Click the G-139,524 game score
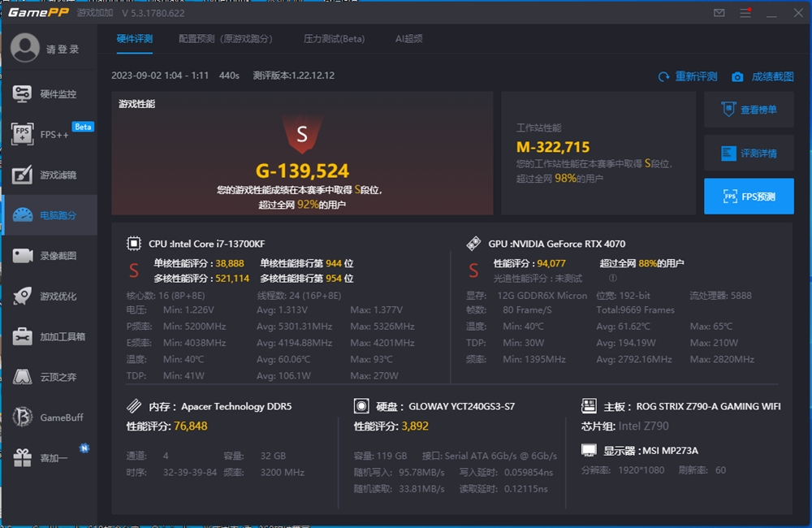 point(302,171)
